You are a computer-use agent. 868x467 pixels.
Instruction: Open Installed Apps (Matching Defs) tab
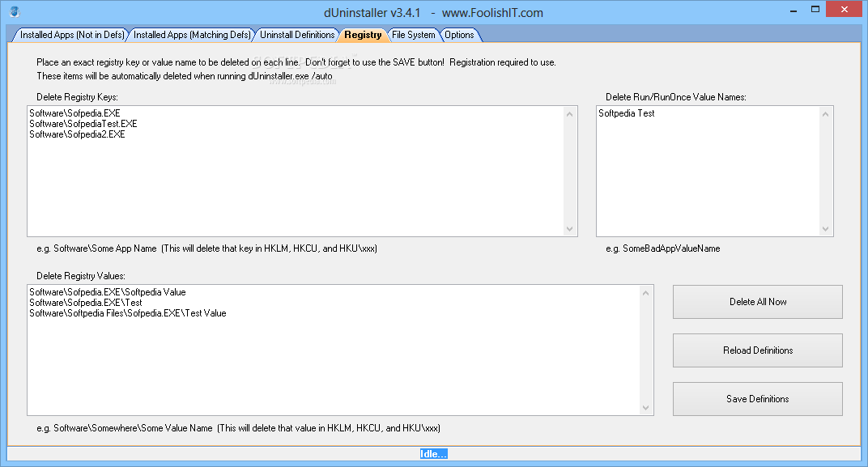(192, 35)
